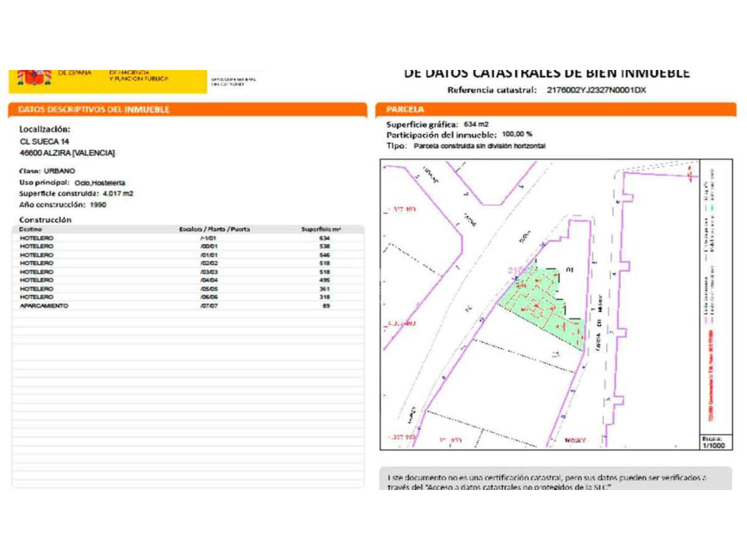The image size is (747, 560).
Task: Click the Superficie m² column header
Action: point(321,229)
